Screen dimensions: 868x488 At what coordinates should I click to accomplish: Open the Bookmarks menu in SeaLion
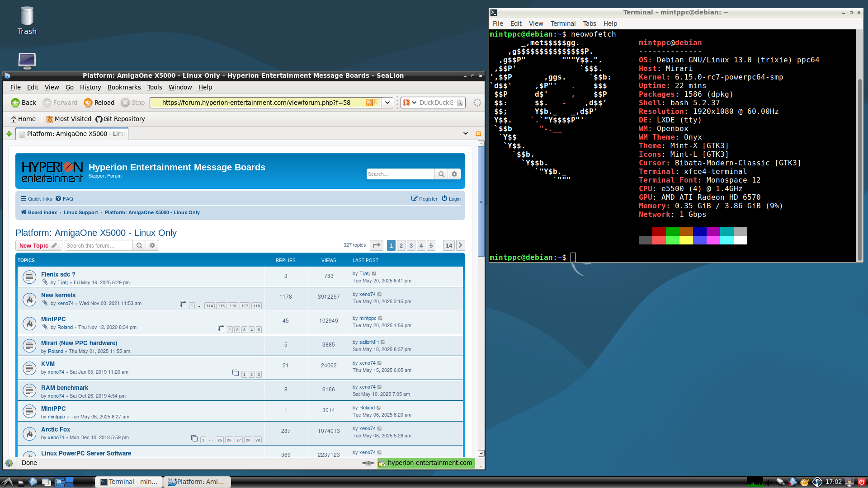[x=124, y=87]
